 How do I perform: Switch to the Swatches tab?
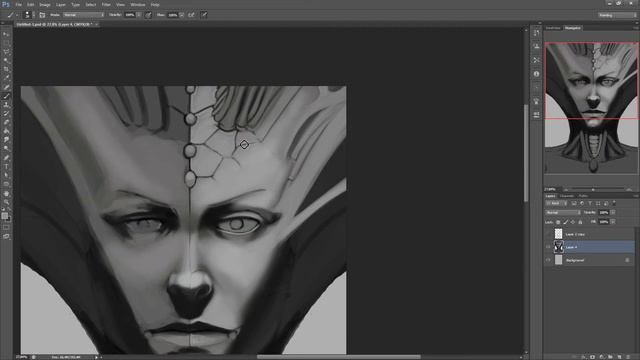[553, 28]
